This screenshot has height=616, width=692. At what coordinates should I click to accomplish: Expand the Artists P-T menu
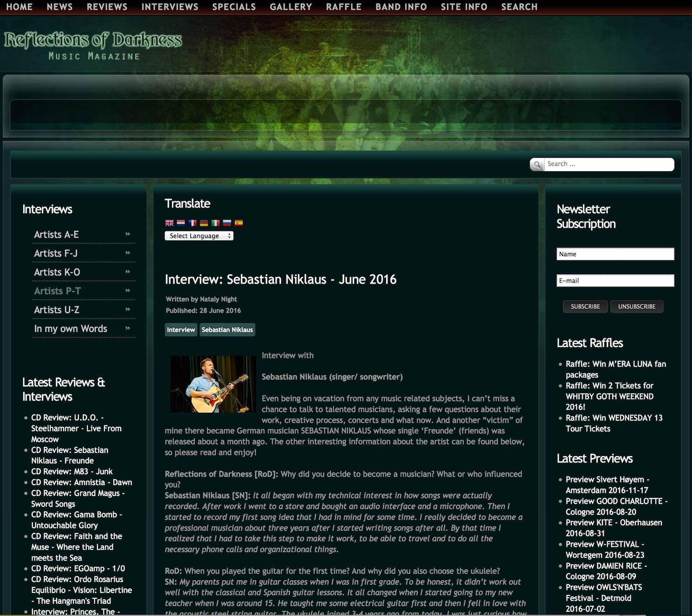click(x=84, y=291)
